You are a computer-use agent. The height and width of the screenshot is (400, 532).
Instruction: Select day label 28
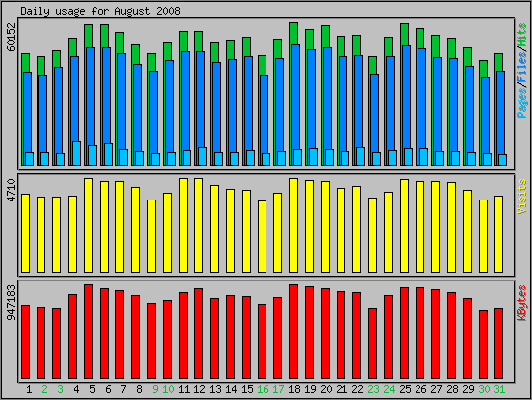452,389
